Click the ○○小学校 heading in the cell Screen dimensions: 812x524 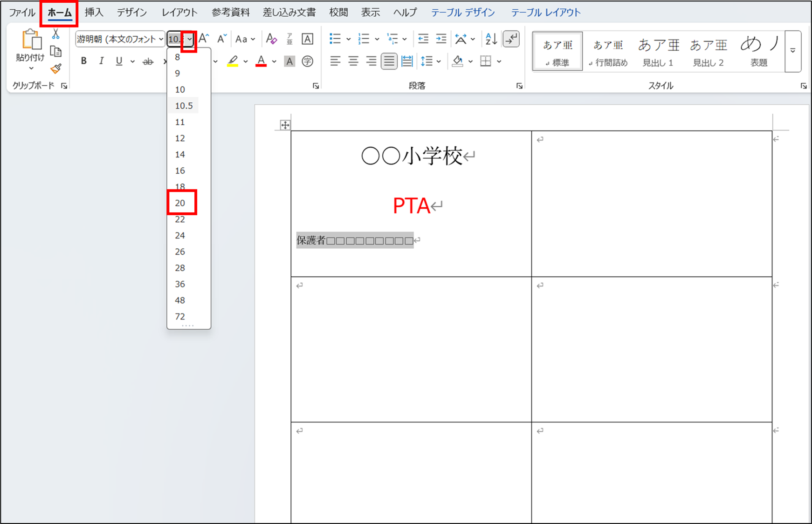(412, 156)
